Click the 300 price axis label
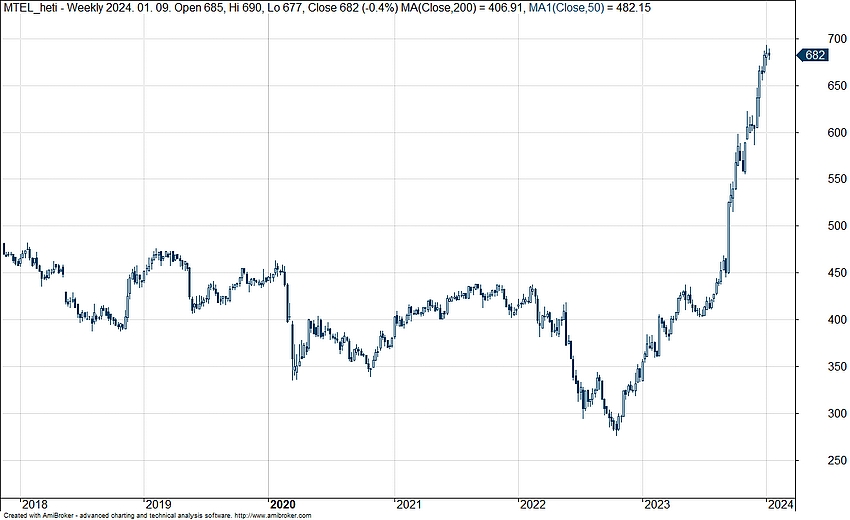Image resolution: width=850 pixels, height=520 pixels. [x=837, y=413]
